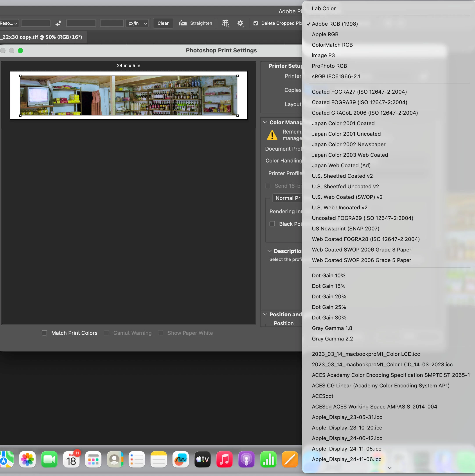The height and width of the screenshot is (476, 475).
Task: Open Freeform app from the dock
Action: [x=180, y=459]
